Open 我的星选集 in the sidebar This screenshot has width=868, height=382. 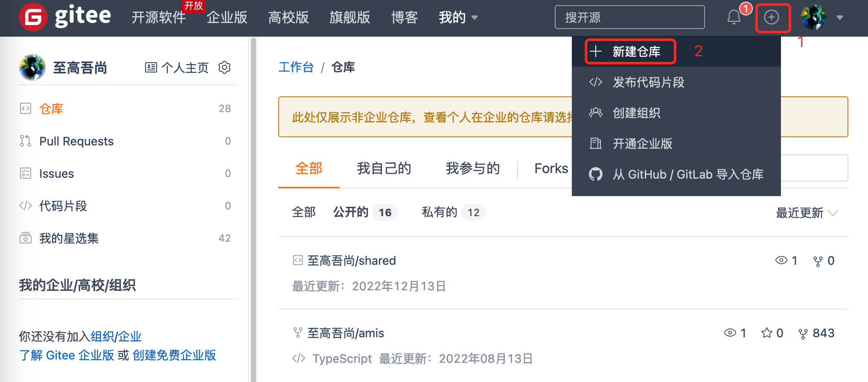click(69, 238)
